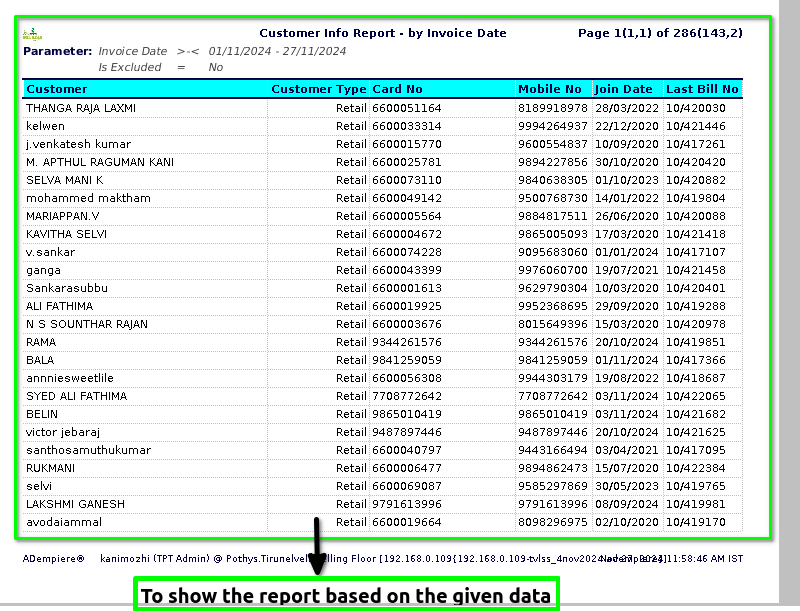The width and height of the screenshot is (800, 611).
Task: Select customer BALA
Action: 40,360
